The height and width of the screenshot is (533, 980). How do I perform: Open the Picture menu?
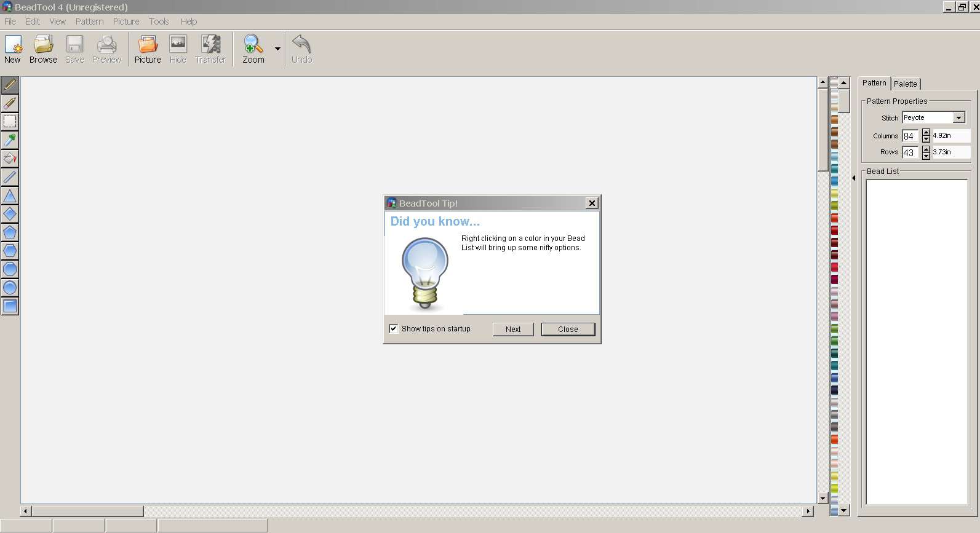(x=126, y=22)
